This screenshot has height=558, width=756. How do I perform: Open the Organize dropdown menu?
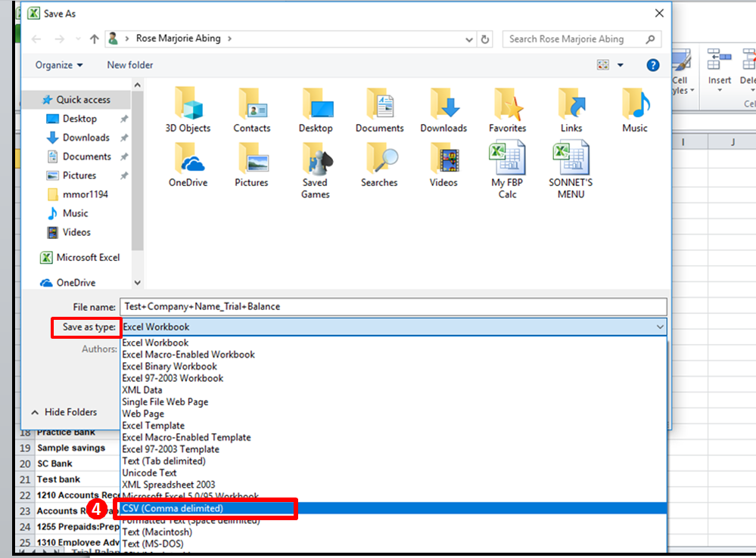tap(59, 65)
